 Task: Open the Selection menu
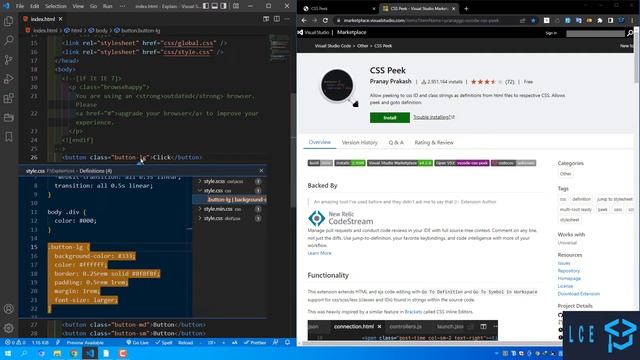(x=56, y=6)
